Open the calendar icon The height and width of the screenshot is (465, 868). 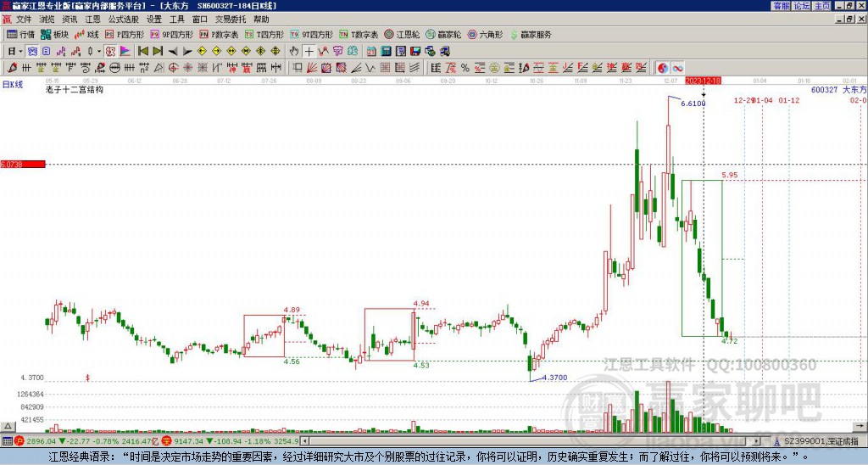click(371, 52)
